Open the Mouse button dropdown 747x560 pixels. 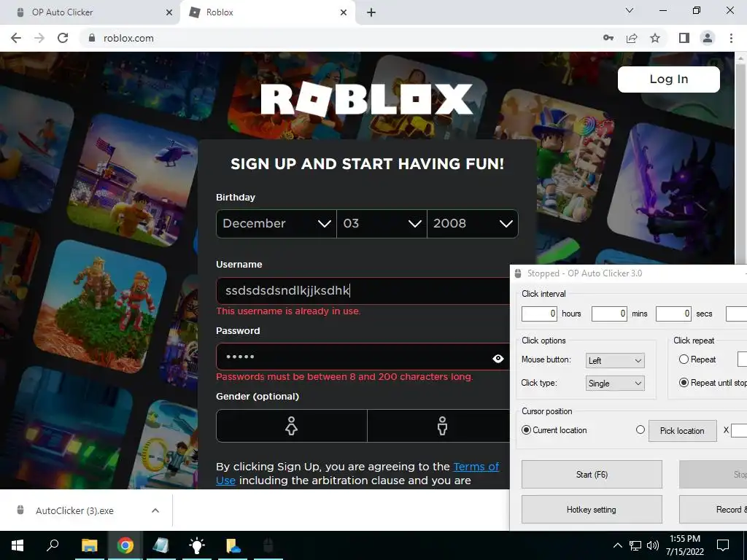click(615, 360)
